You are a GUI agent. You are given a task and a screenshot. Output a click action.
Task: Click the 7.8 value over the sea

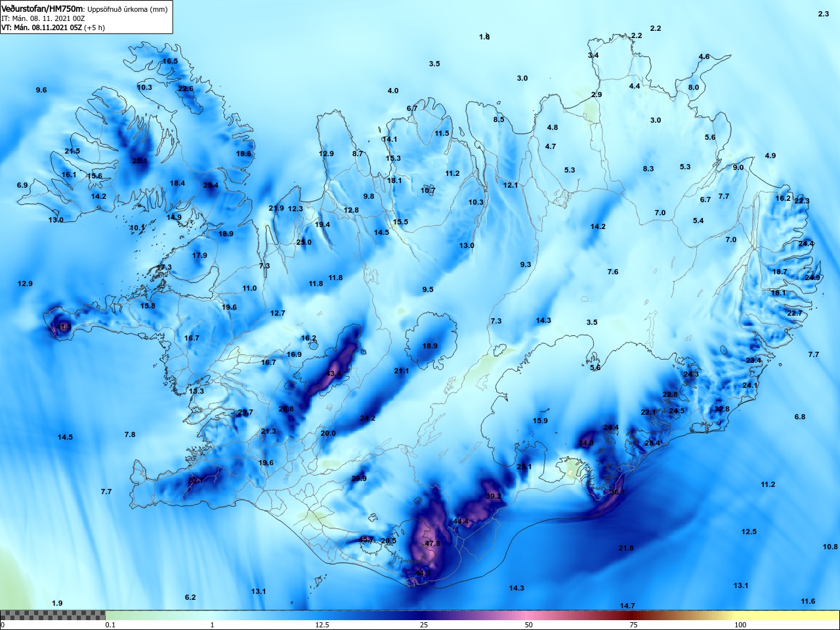[x=130, y=435]
